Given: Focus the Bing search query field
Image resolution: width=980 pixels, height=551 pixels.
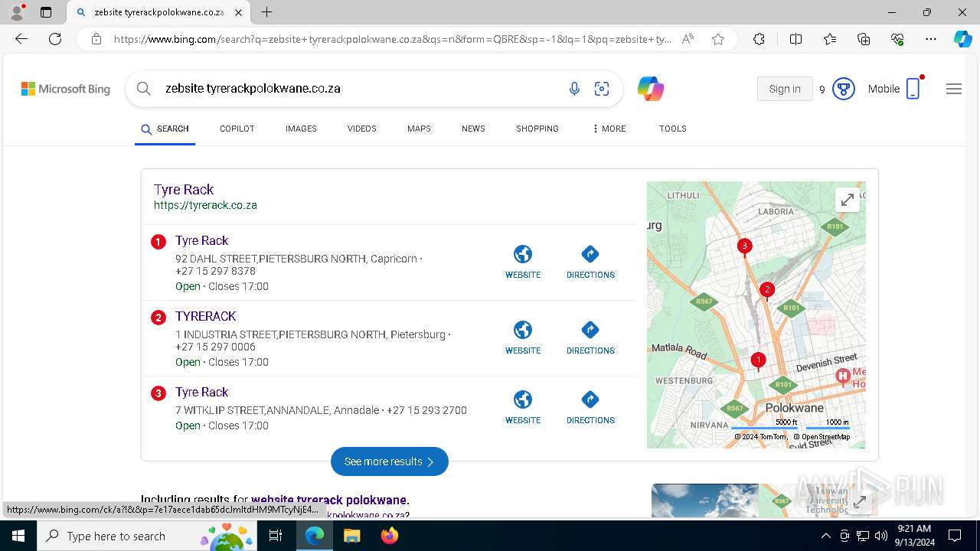Looking at the screenshot, I should click(358, 89).
